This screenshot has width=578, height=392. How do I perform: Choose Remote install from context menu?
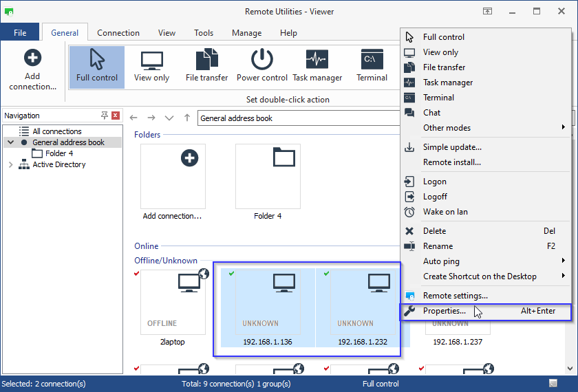click(x=451, y=162)
